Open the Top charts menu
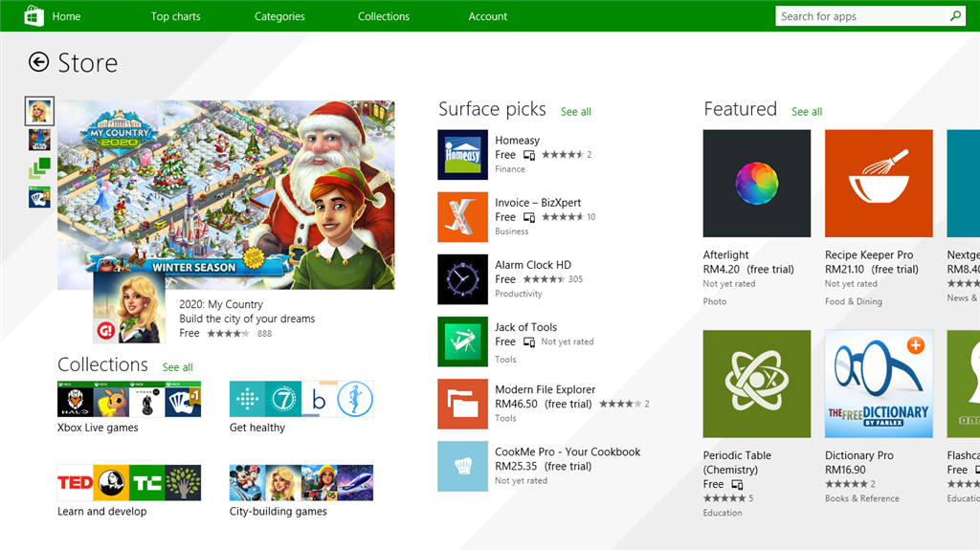The image size is (980, 550). point(176,16)
